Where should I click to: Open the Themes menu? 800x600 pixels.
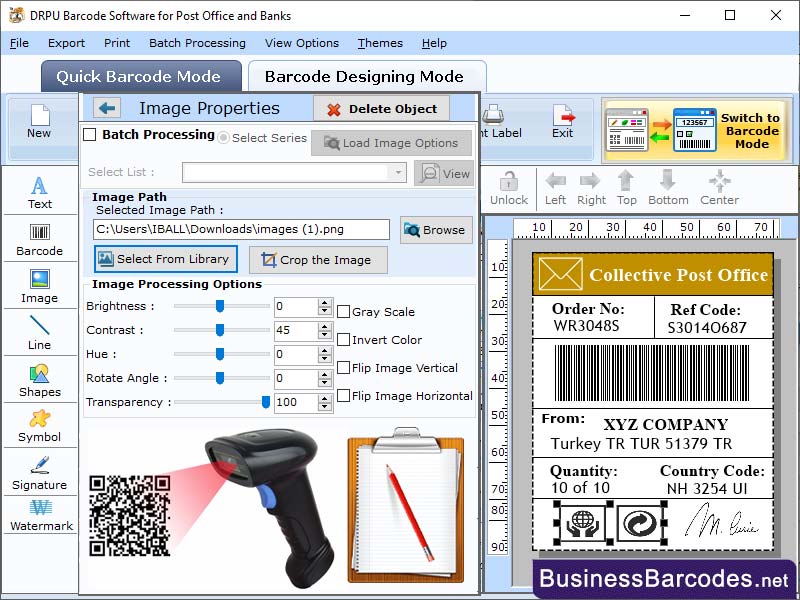click(379, 43)
